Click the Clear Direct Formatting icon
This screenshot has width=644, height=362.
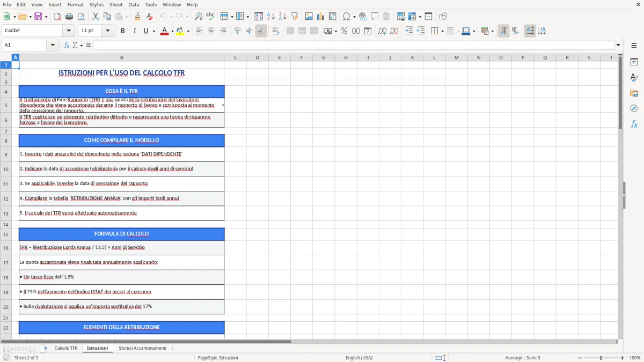coord(149,17)
